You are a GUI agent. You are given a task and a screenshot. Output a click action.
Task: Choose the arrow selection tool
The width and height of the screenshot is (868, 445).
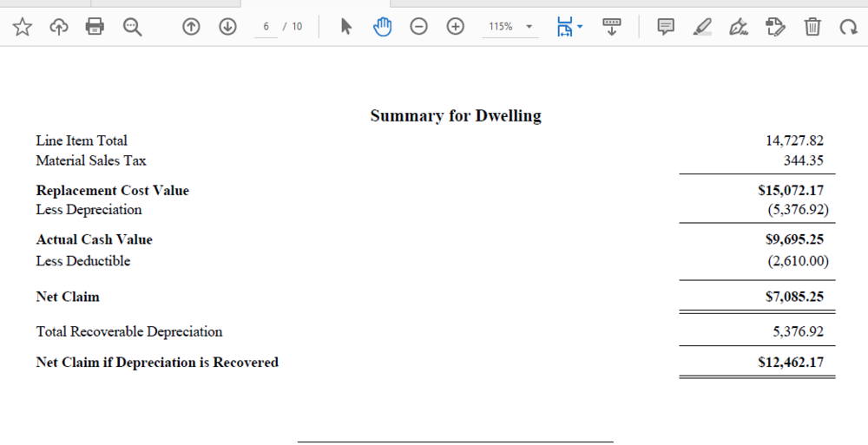point(346,27)
